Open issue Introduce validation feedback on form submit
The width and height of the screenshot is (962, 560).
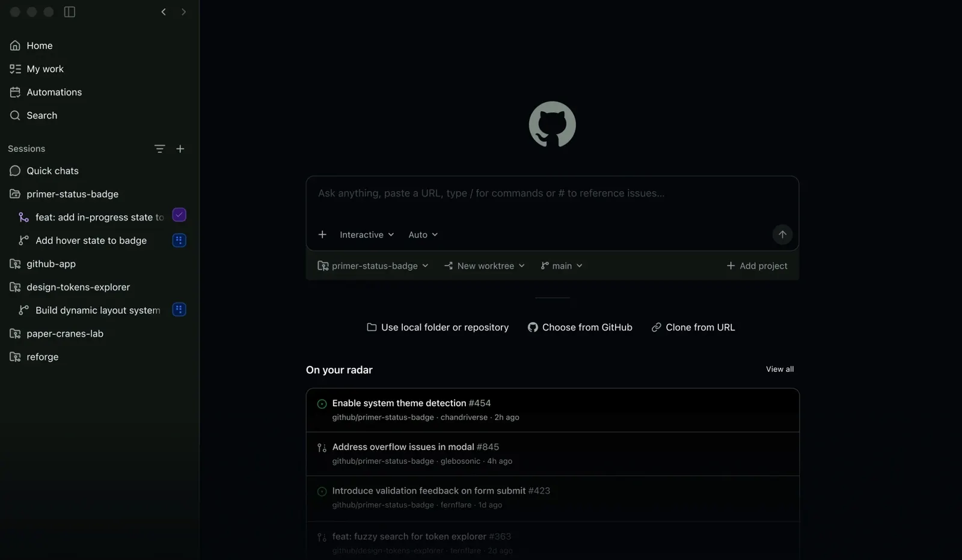click(553, 498)
